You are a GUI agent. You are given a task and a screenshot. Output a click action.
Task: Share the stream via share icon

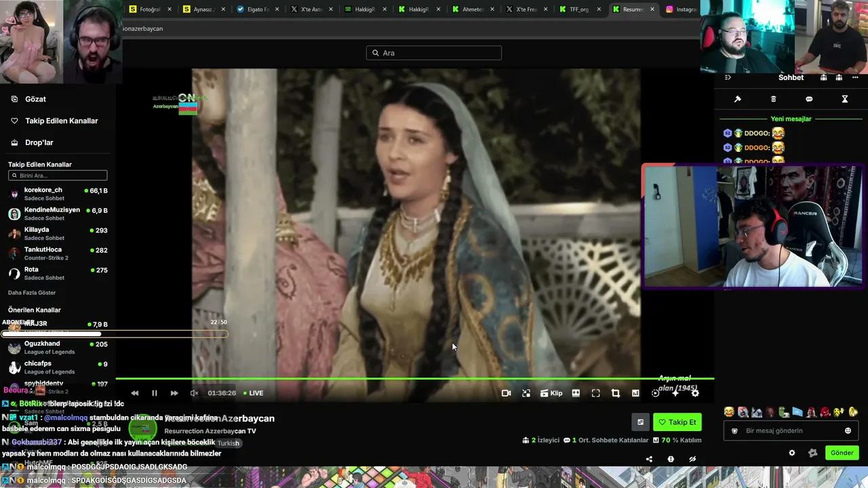(649, 459)
